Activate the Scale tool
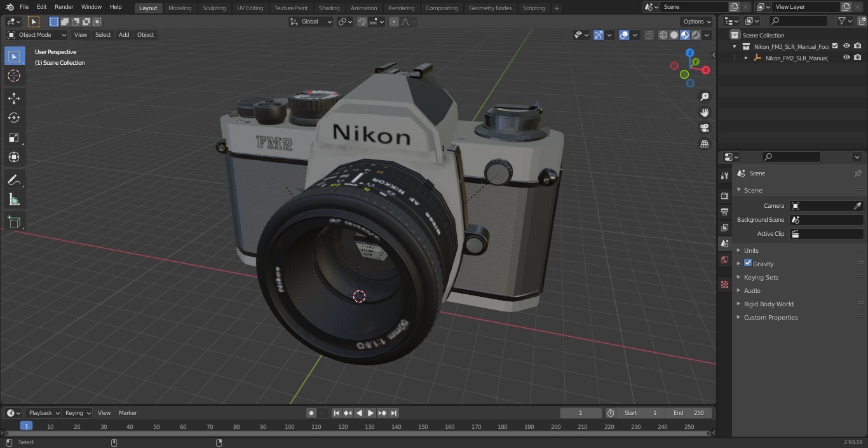868x448 pixels. [x=14, y=137]
